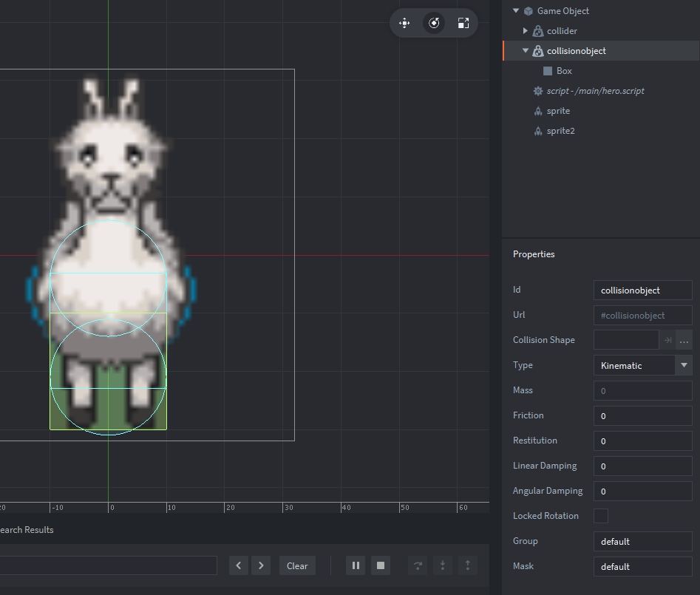700x595 pixels.
Task: Click the Url field showing #collisionobject
Action: (643, 315)
